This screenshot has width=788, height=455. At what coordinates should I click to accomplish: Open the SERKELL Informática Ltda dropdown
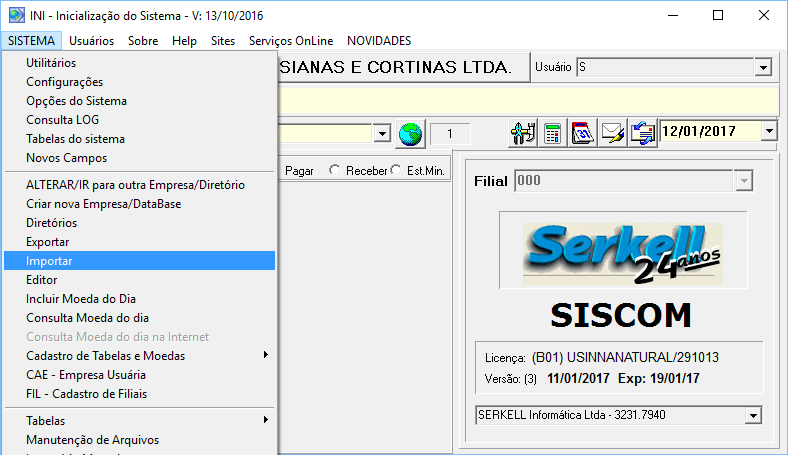coord(753,415)
